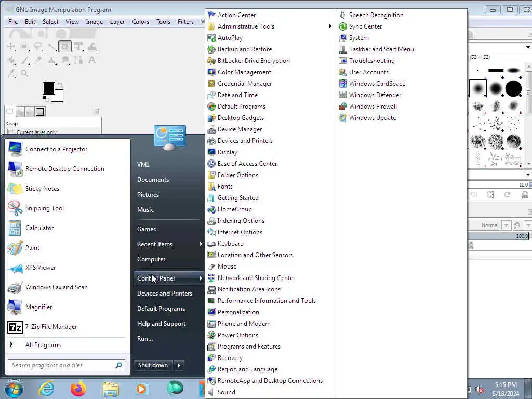532x399 pixels.
Task: Open Pictures from Start menu
Action: (x=148, y=195)
